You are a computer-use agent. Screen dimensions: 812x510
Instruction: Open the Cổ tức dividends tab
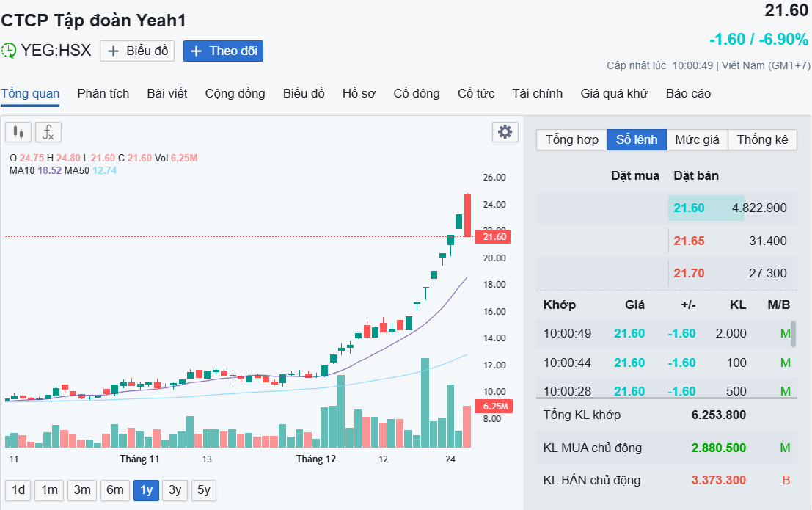point(475,93)
